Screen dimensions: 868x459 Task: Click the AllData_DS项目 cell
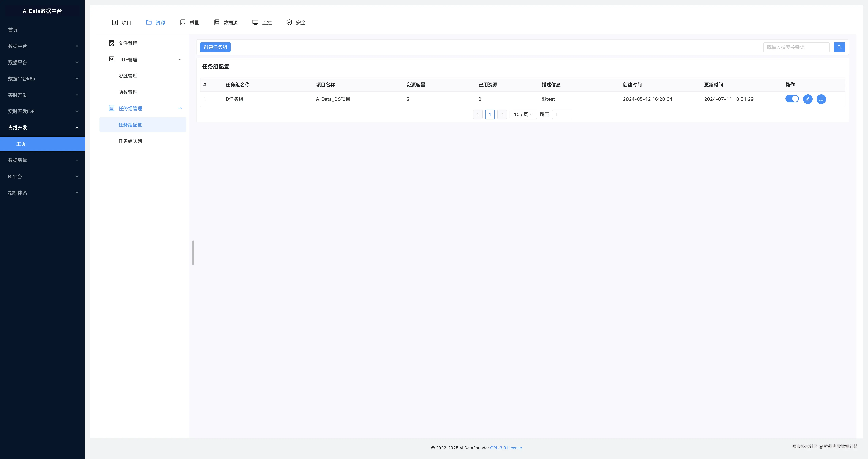(333, 99)
